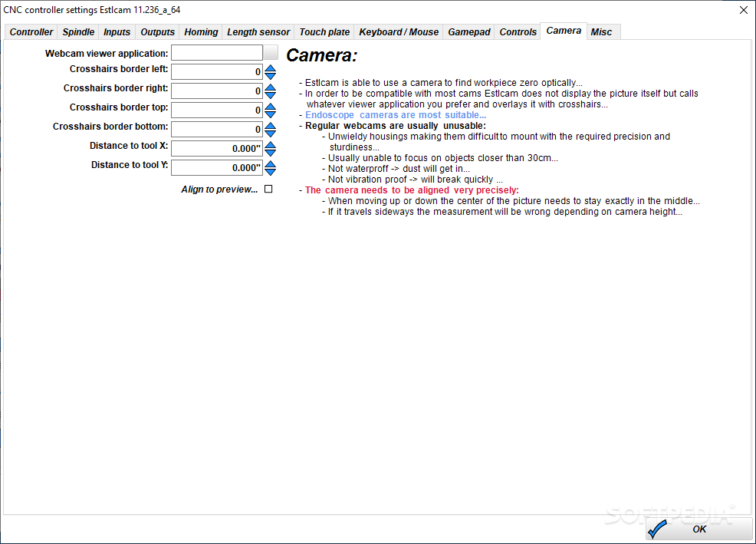Decrease Crosshairs border left value

point(271,76)
